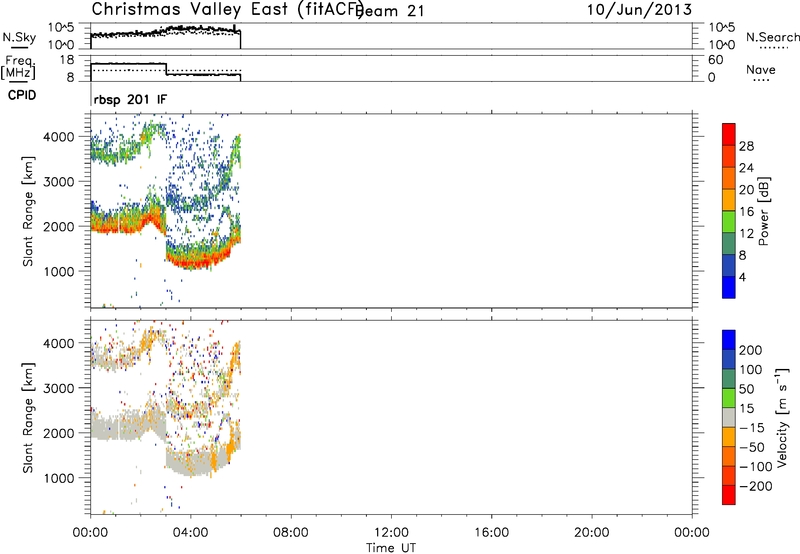Click the 12 label on the power colorbar
This screenshot has height=554, width=800.
746,234
